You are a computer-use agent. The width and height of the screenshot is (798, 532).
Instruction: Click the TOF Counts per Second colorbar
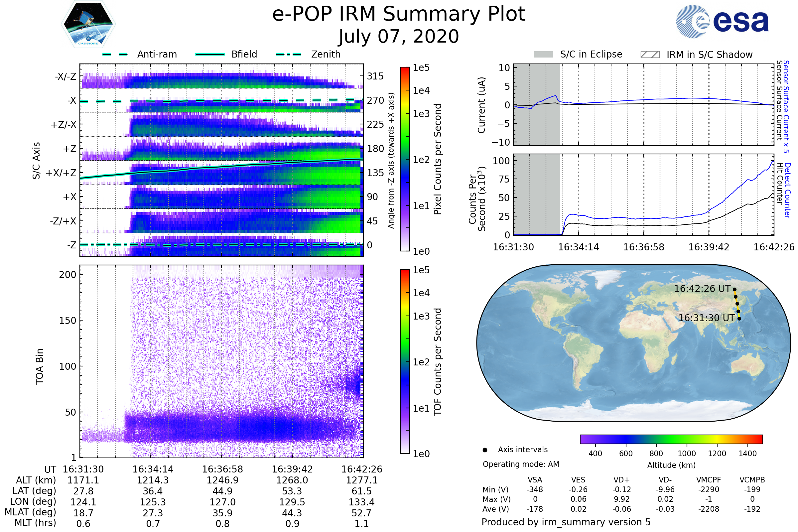click(405, 361)
